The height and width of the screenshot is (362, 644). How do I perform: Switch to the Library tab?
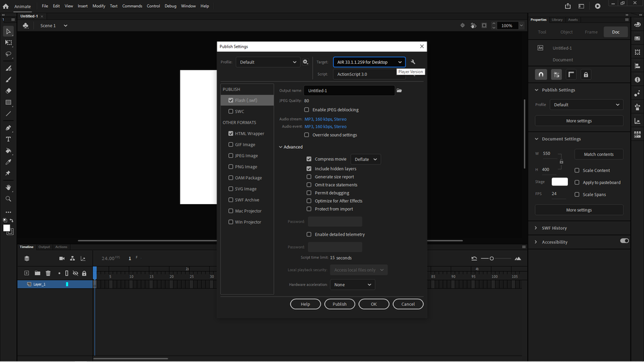557,20
